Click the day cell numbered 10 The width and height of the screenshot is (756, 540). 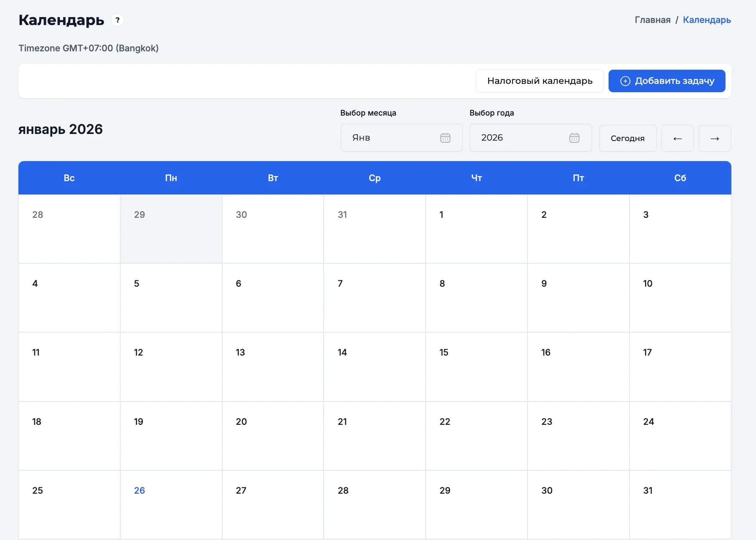(x=680, y=298)
